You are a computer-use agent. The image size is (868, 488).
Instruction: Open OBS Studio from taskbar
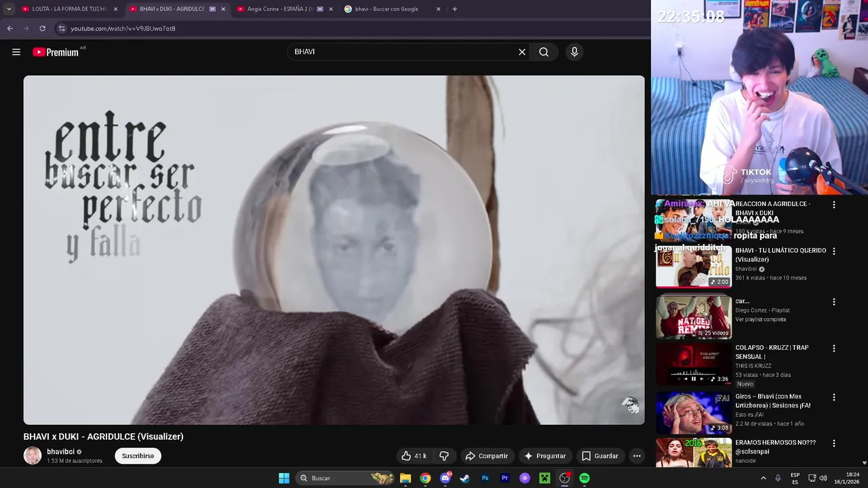tap(564, 478)
